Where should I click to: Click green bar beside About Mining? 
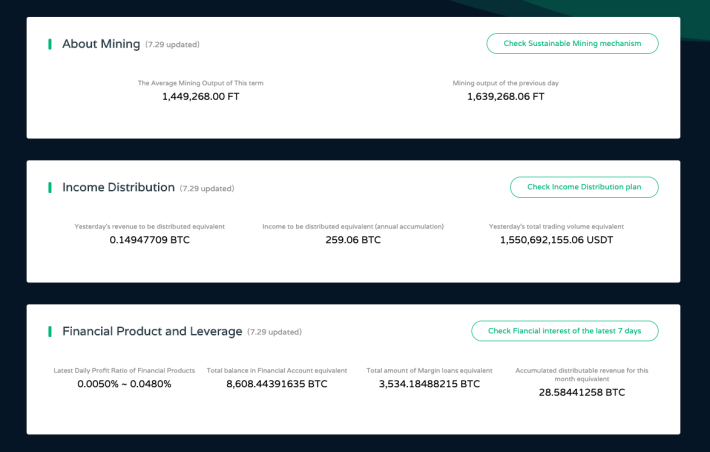[x=50, y=44]
